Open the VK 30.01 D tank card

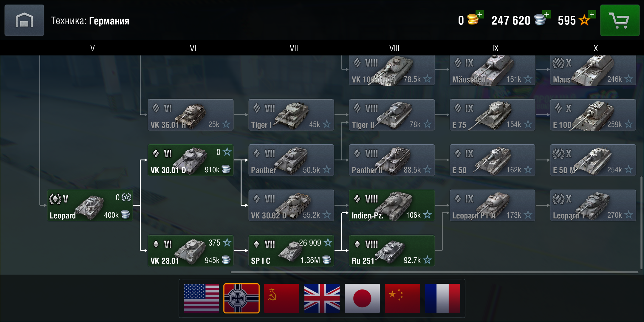pyautogui.click(x=191, y=160)
